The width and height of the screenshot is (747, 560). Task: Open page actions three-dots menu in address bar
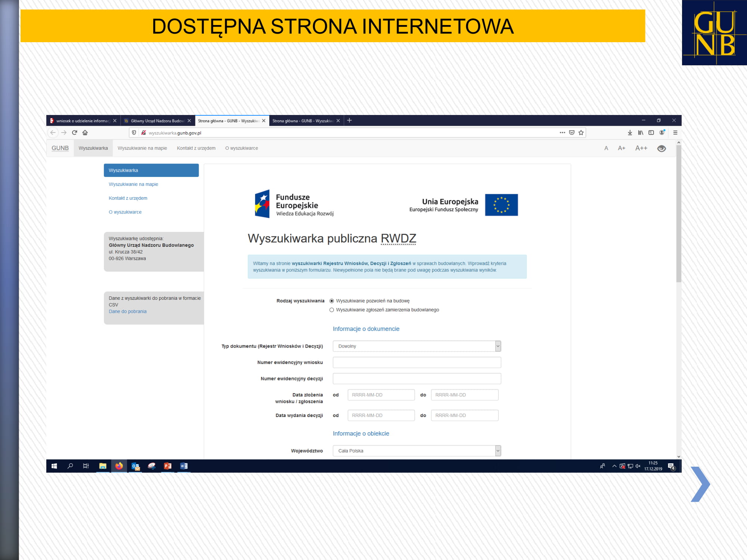pos(562,133)
